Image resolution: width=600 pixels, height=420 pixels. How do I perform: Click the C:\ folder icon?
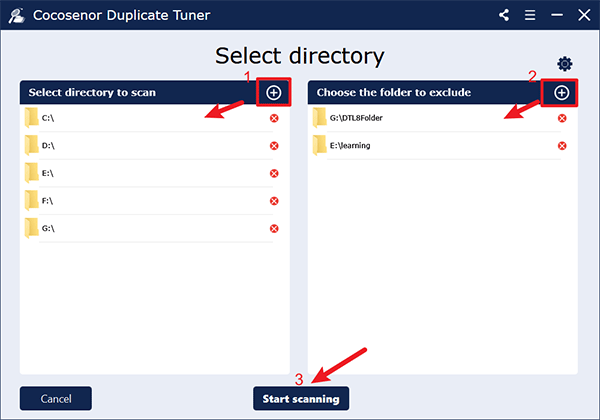coord(31,118)
